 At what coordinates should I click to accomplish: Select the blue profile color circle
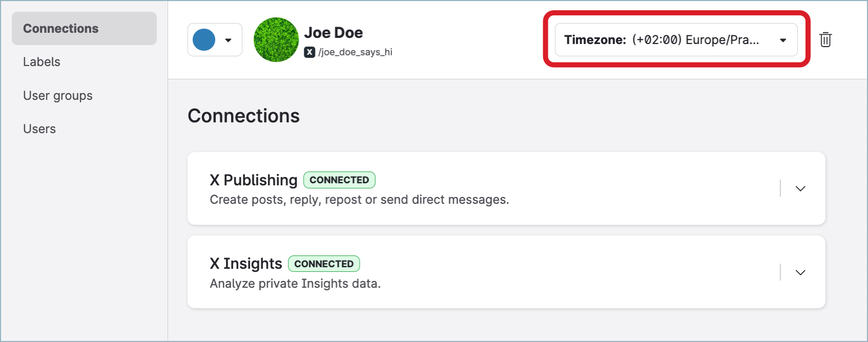(204, 40)
